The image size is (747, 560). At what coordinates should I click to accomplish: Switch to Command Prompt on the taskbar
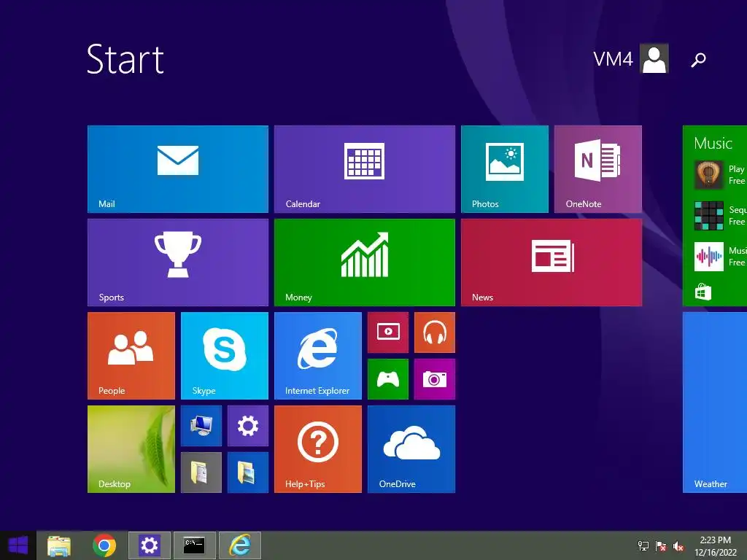[x=194, y=545]
